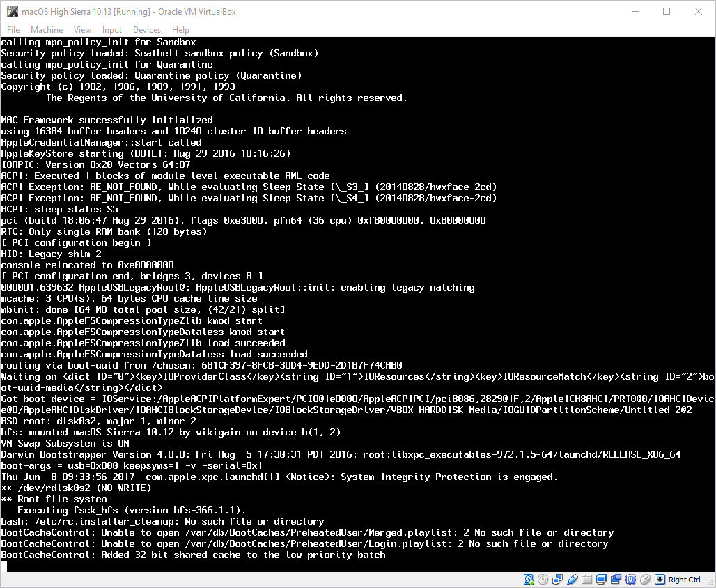Click the display settings status icon
The width and height of the screenshot is (716, 588).
pos(601,580)
